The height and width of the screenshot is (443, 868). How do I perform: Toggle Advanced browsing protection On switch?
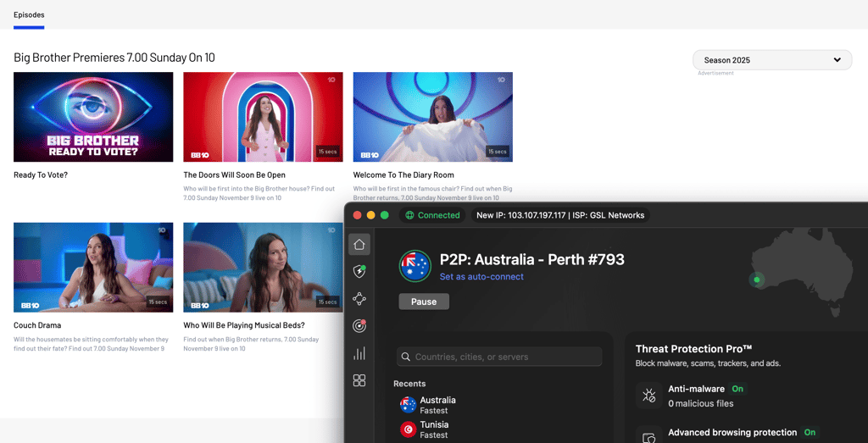click(810, 432)
